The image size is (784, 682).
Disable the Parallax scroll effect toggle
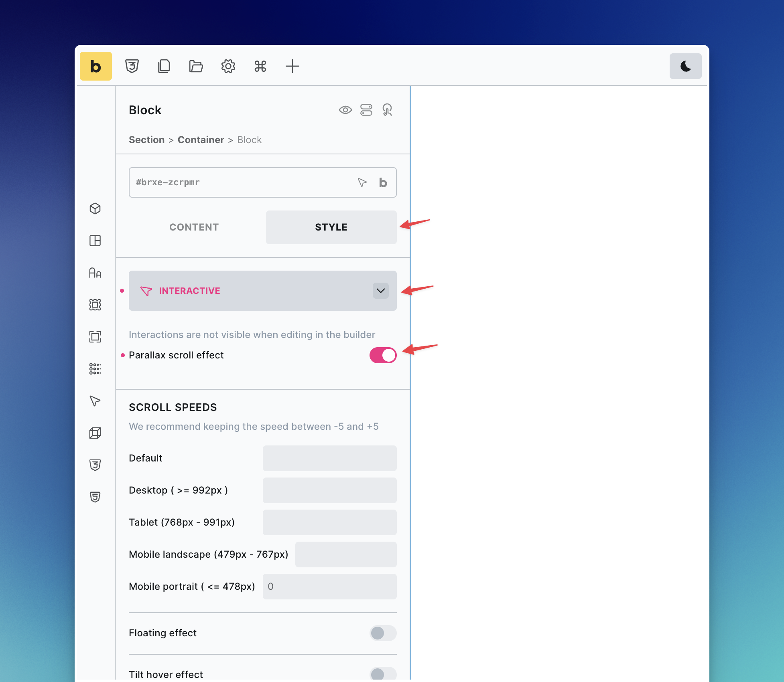[383, 355]
